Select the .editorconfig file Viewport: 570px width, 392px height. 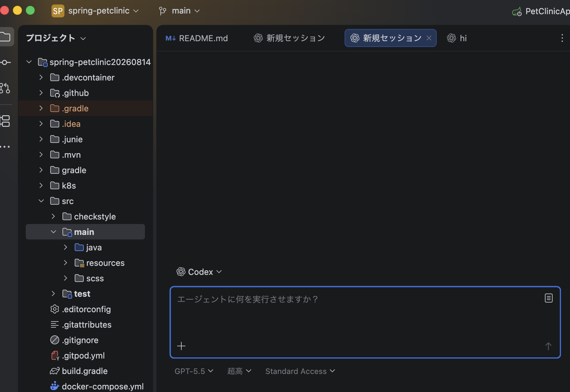coord(85,309)
